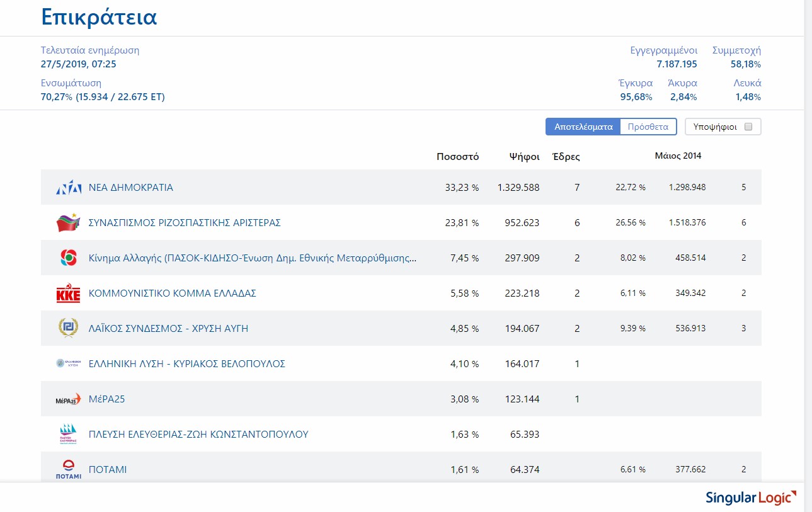Image resolution: width=812 pixels, height=512 pixels.
Task: Open the ΜέΡΑ25 party link
Action: [107, 399]
